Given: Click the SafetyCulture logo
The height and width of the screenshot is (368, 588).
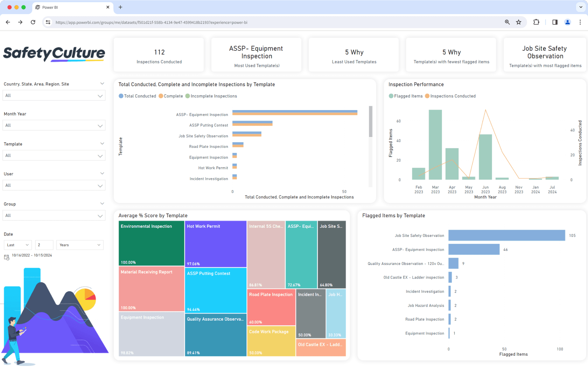Looking at the screenshot, I should click(x=54, y=53).
